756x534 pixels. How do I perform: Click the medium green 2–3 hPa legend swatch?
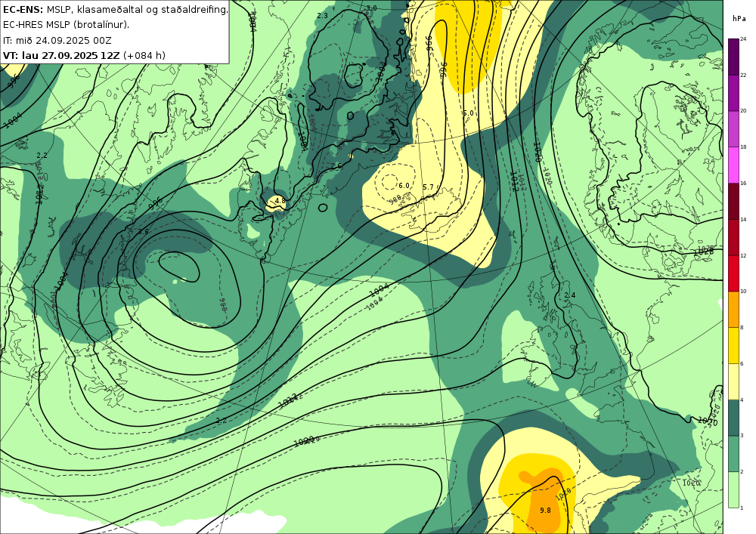point(733,454)
